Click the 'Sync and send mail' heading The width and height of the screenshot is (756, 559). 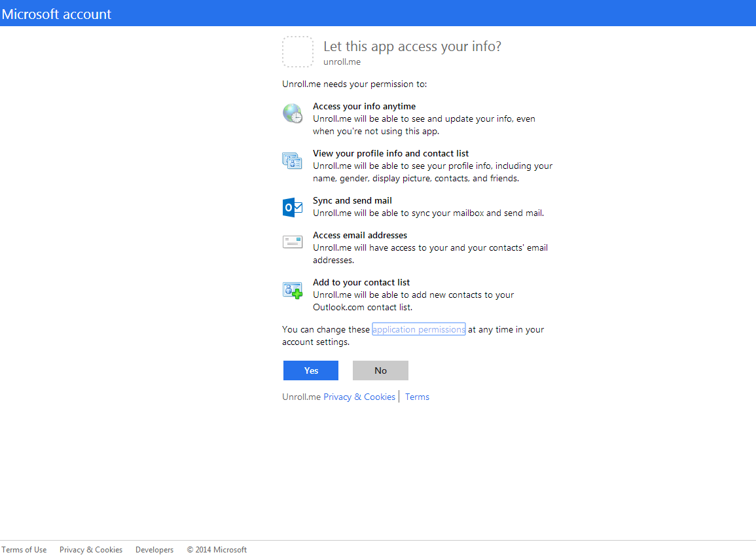(x=352, y=201)
